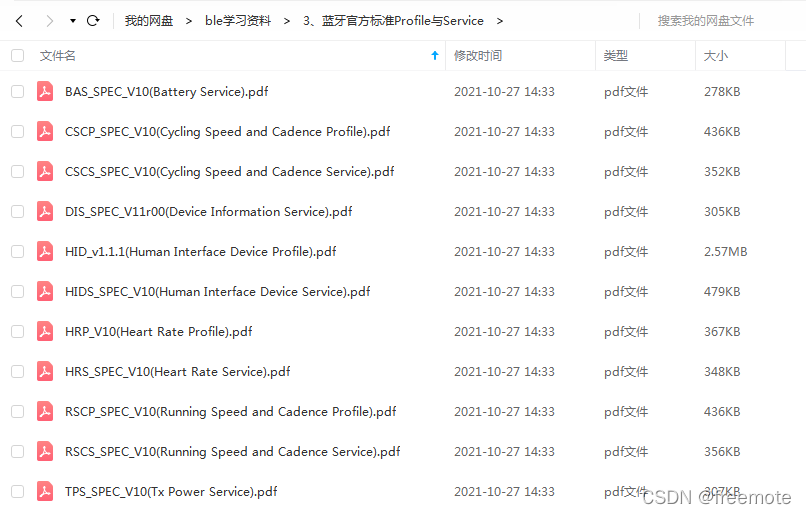Select CSCP_SPEC_V10(Cycling Speed and Cadence Profile).pdf
806x514 pixels.
228,132
